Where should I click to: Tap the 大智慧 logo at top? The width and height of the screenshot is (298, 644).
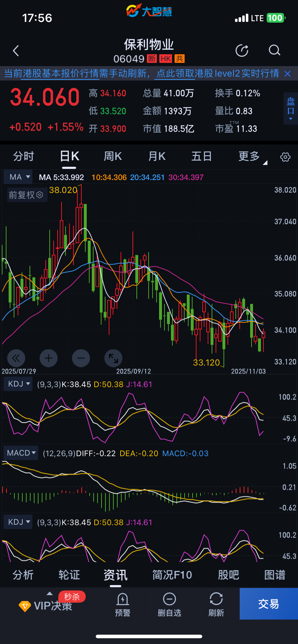click(149, 11)
